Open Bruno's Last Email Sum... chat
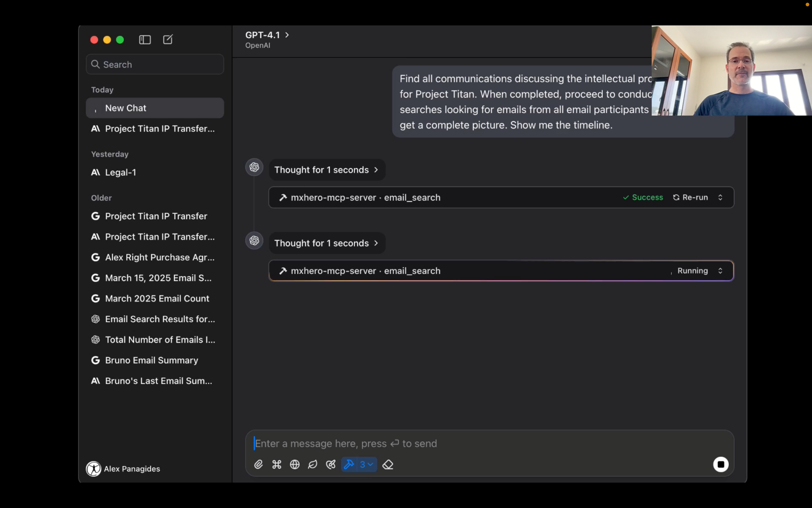 155,381
